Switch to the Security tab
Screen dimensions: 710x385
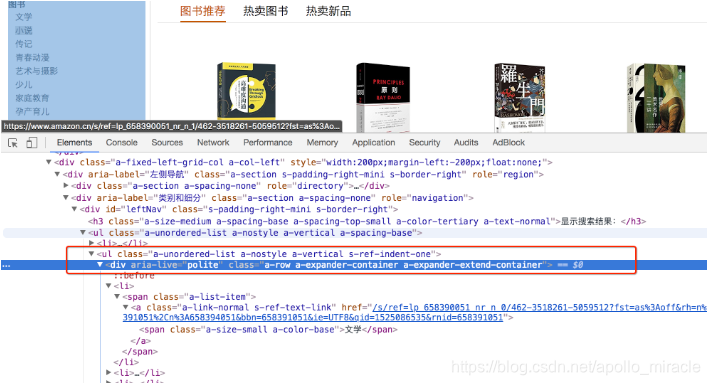(424, 143)
